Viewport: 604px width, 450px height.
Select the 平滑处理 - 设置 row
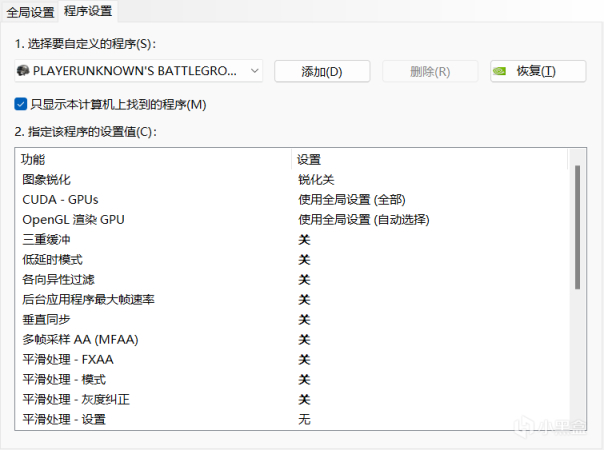point(293,419)
